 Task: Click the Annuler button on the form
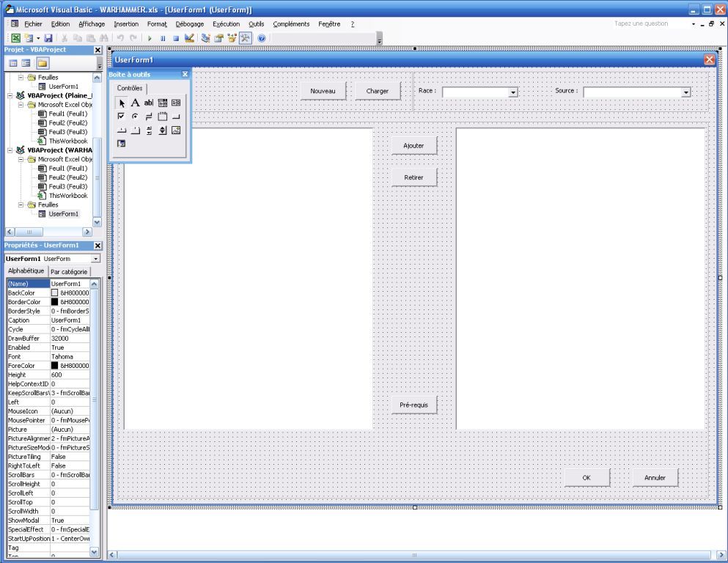click(x=655, y=478)
